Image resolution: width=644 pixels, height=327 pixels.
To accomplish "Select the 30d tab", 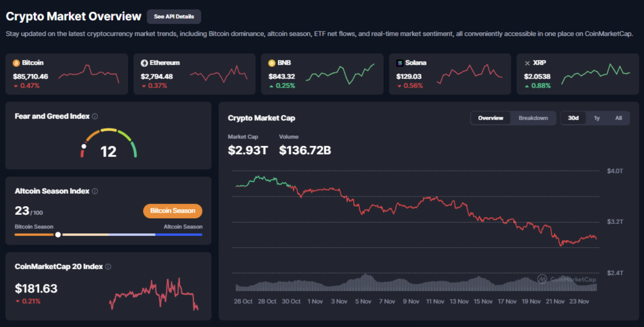I will click(x=573, y=118).
